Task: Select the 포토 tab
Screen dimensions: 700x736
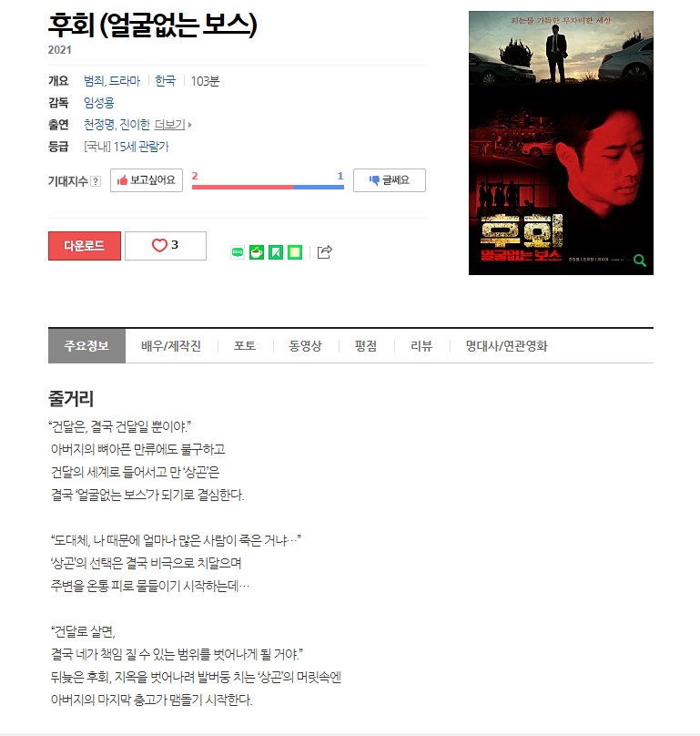Action: tap(245, 346)
